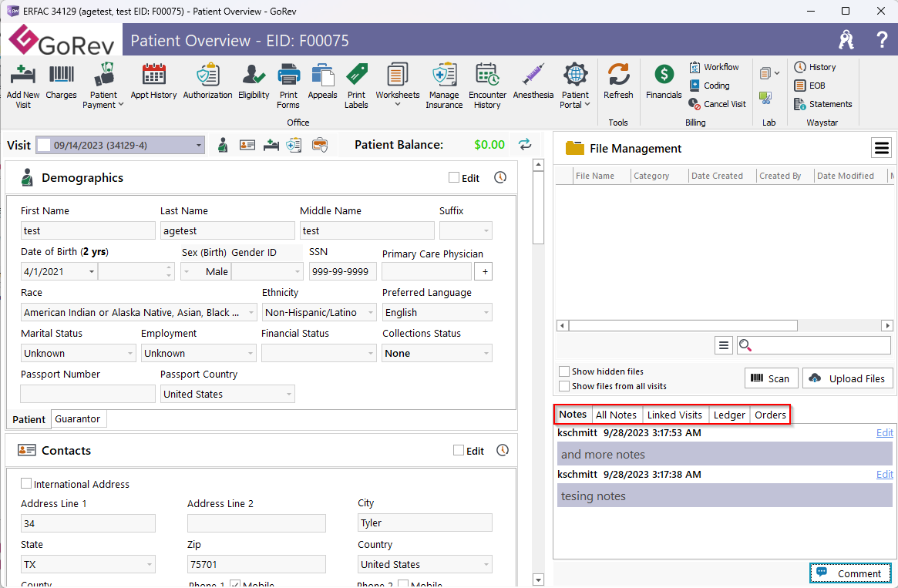Click the green person icon next to the Visit selector
898x588 pixels.
(223, 146)
